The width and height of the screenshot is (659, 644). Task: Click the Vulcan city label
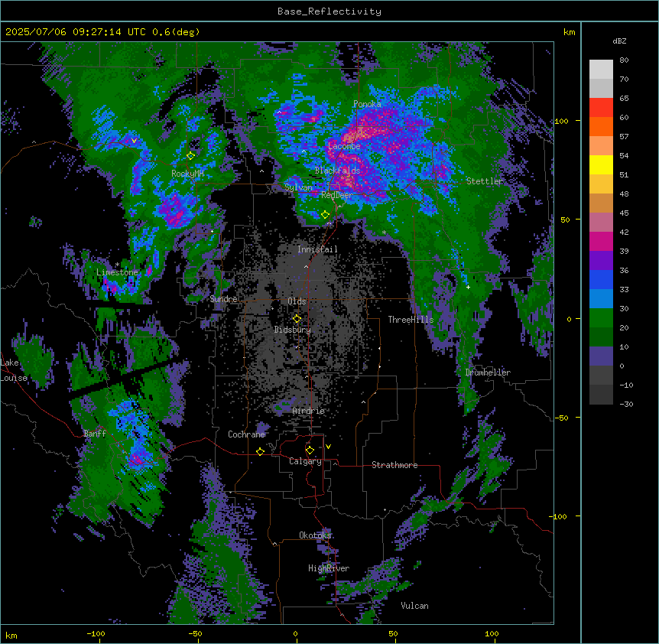pos(414,606)
